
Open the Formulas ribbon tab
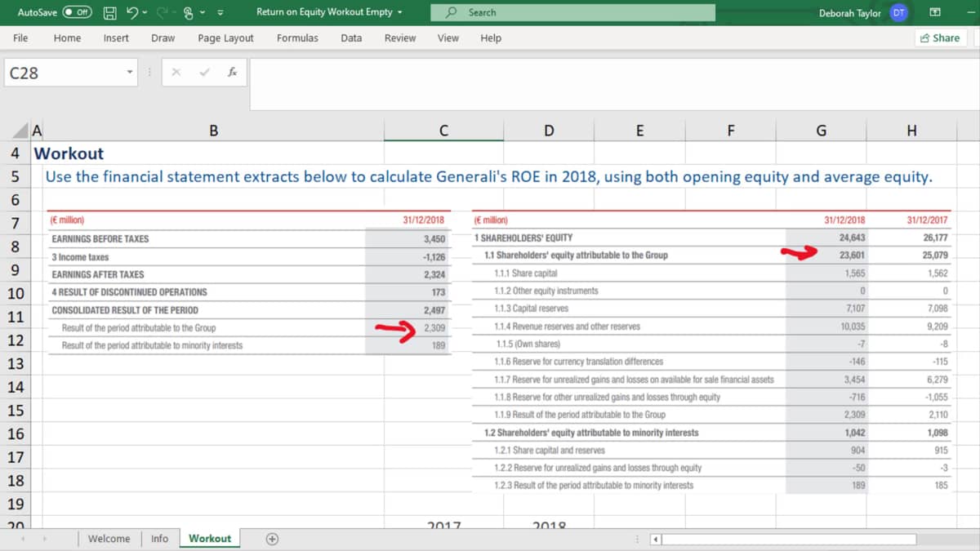(297, 38)
